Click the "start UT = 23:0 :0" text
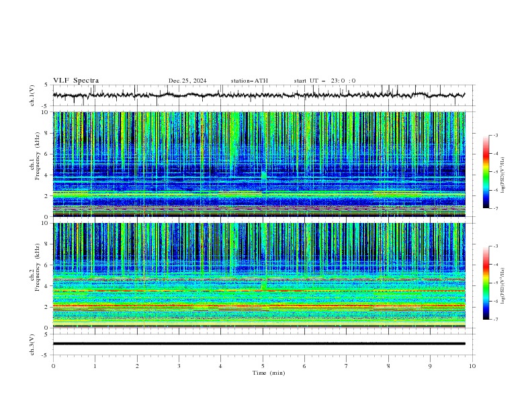The width and height of the screenshot is (532, 411). click(324, 81)
